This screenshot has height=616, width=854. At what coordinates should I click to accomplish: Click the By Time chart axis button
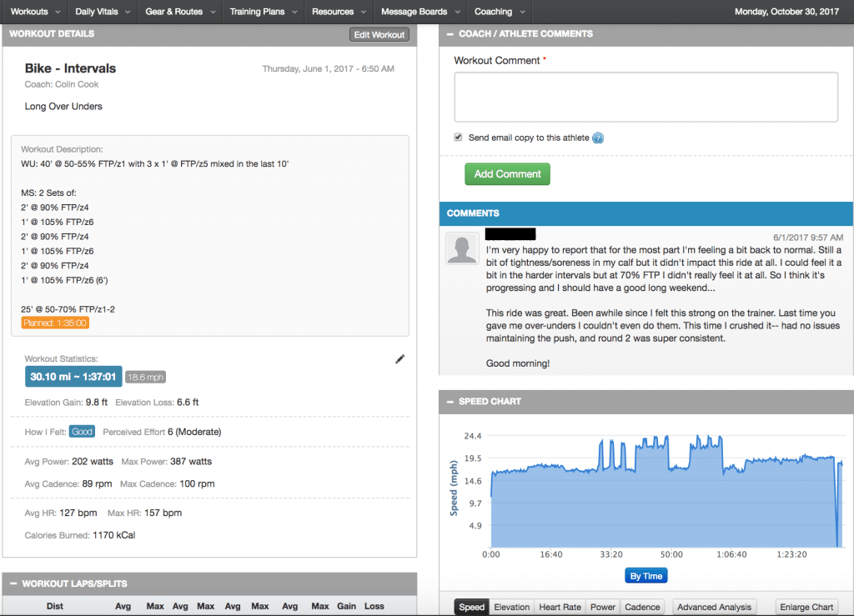coord(646,576)
